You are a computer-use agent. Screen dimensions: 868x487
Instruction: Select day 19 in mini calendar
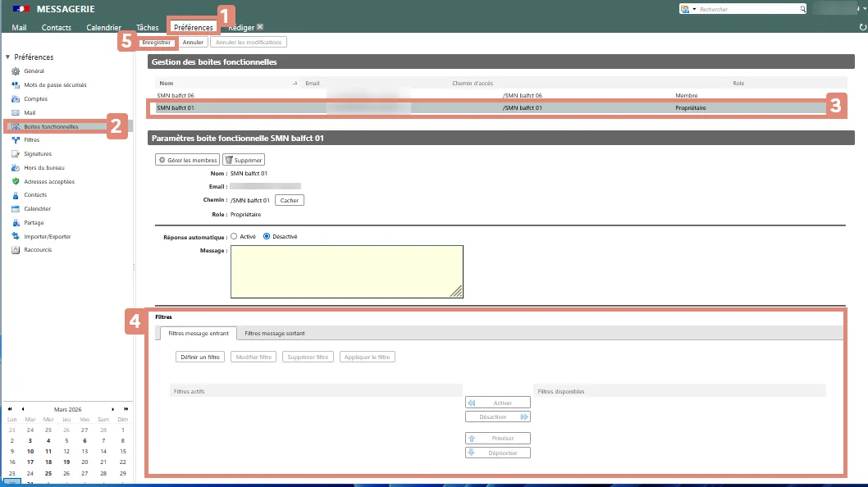[66, 462]
